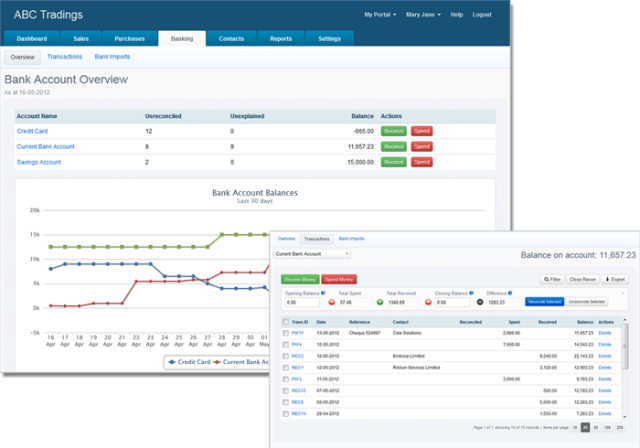Click the Opening Balance help icon
Image resolution: width=640 pixels, height=448 pixels.
[x=323, y=293]
